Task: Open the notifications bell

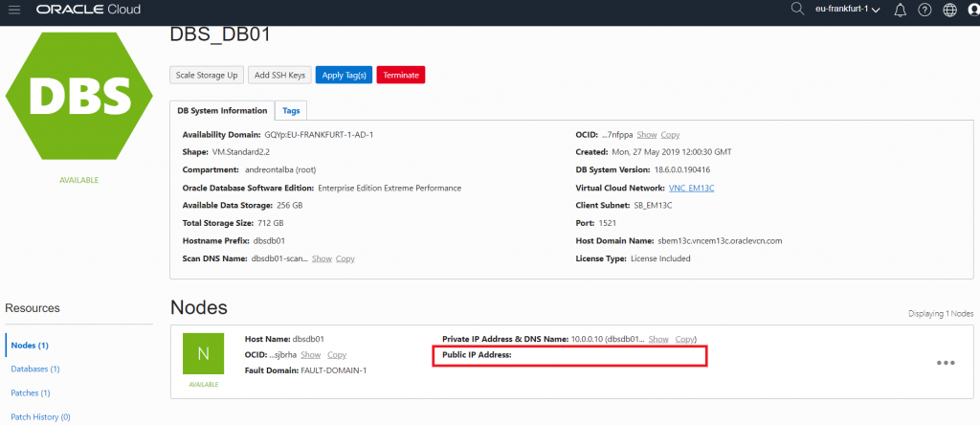Action: [x=901, y=10]
